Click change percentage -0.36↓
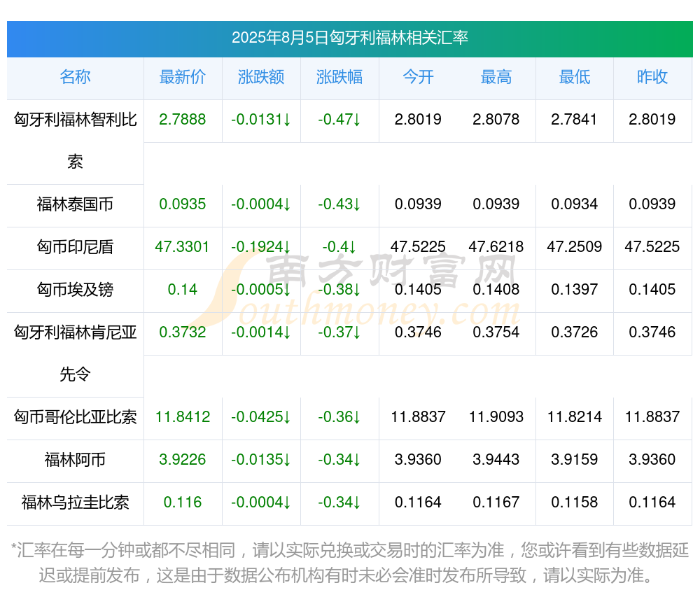The width and height of the screenshot is (700, 597). coord(339,416)
